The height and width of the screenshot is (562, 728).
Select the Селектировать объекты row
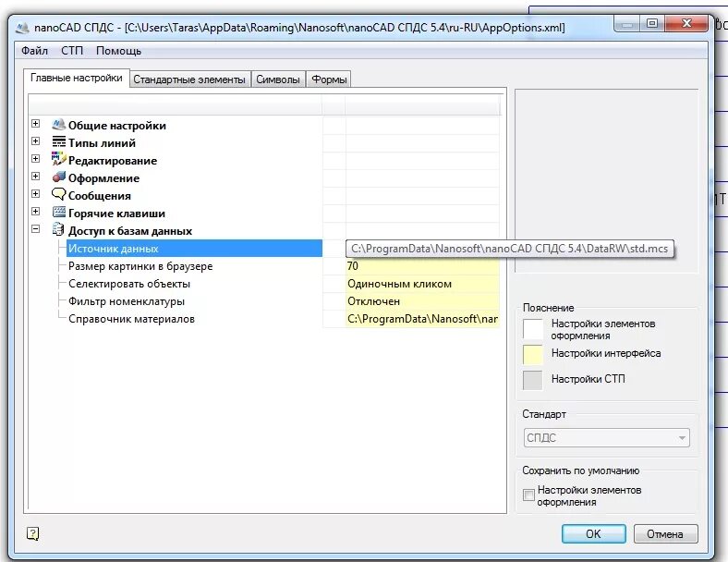pos(194,284)
